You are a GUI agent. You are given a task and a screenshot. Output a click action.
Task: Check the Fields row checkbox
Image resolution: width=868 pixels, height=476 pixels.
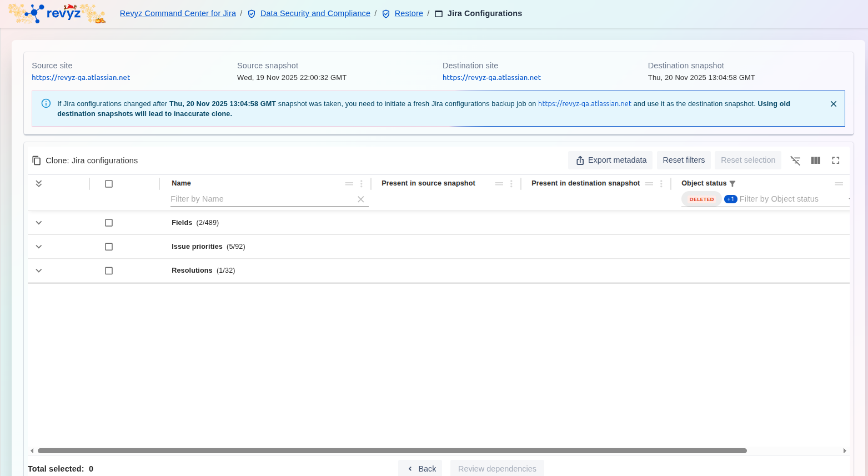(x=109, y=223)
